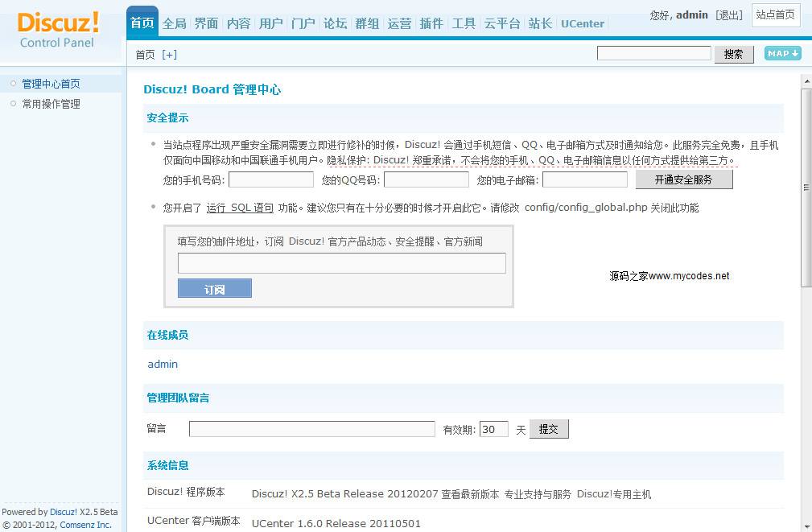
Task: Log out via the 退出 link
Action: pyautogui.click(x=728, y=14)
